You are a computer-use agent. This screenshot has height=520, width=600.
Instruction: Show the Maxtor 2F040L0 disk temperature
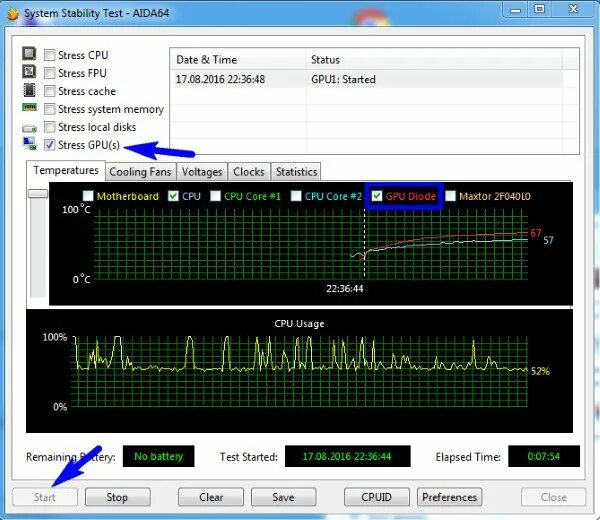[451, 196]
